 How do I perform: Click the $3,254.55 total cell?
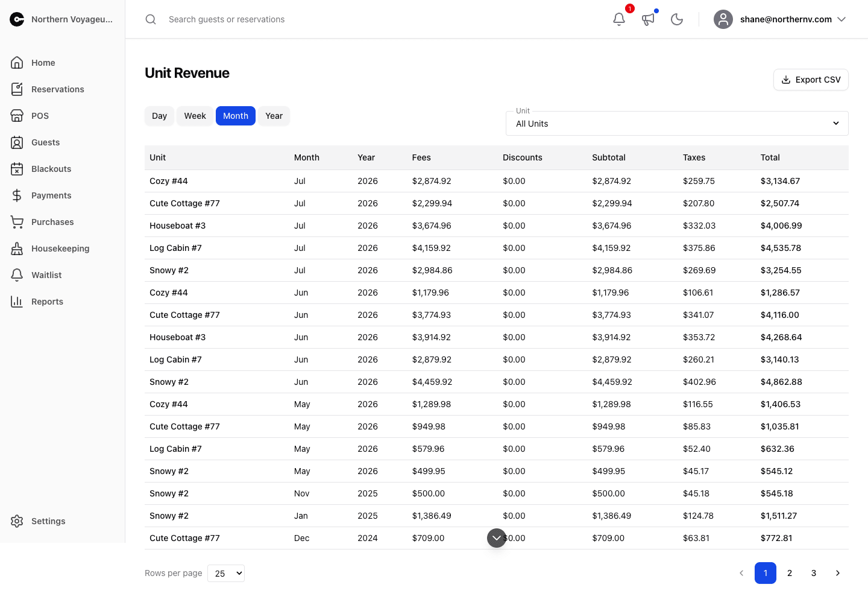point(781,270)
